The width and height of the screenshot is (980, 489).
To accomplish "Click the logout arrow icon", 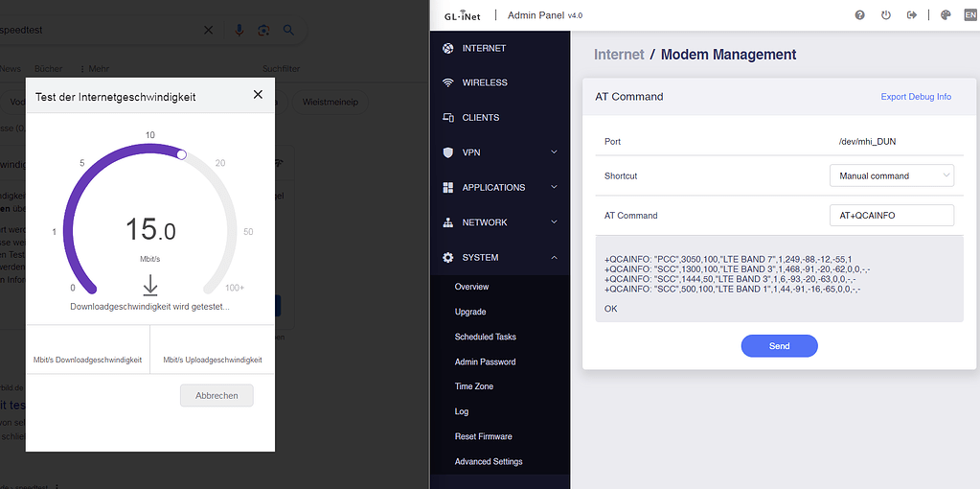I will click(912, 15).
